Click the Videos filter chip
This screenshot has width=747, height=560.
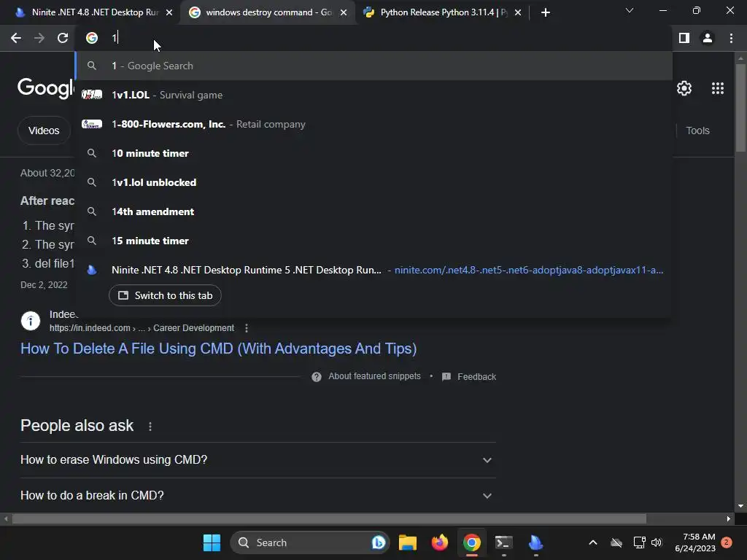coord(44,131)
